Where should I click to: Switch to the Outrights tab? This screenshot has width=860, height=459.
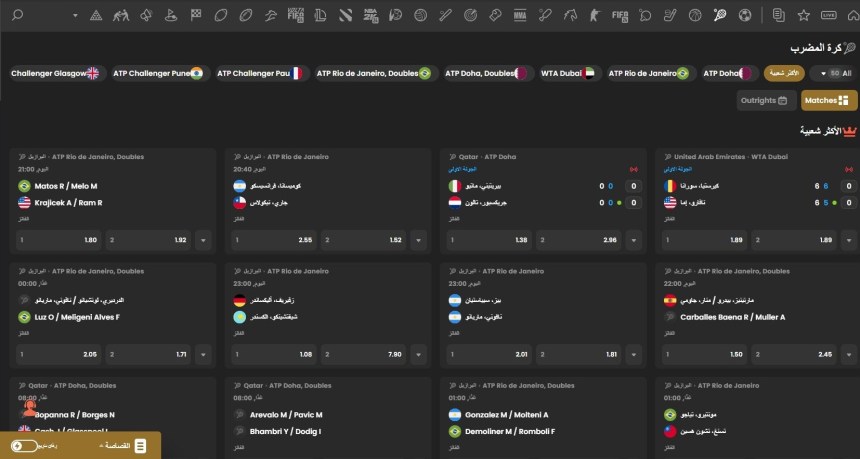point(766,100)
